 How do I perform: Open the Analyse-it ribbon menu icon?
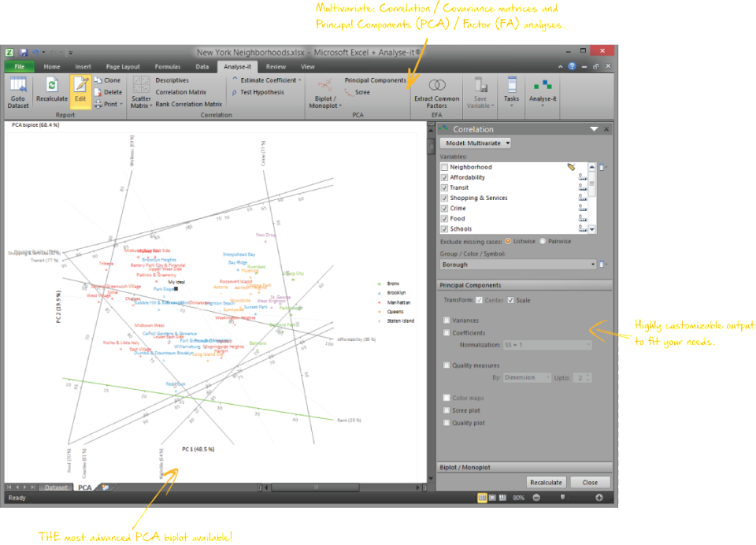[x=543, y=91]
